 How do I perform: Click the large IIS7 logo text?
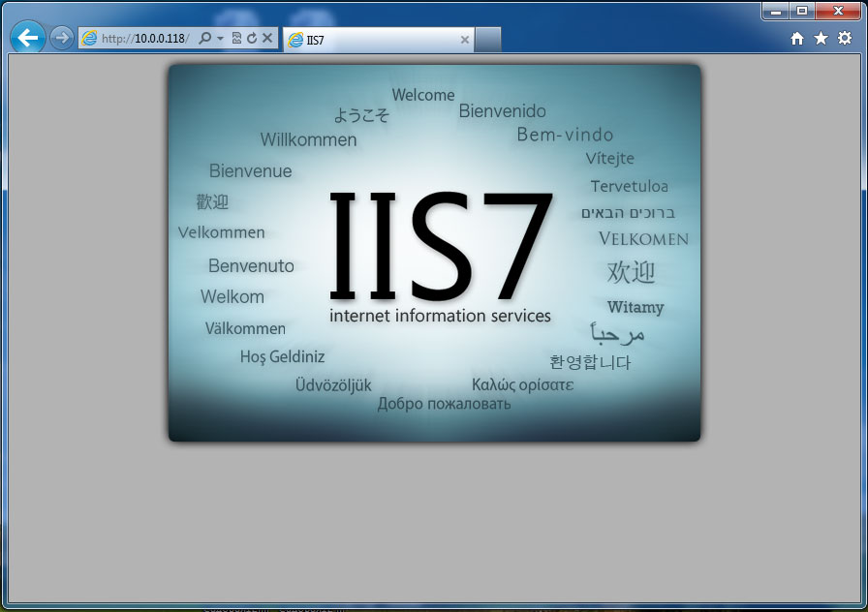[441, 246]
